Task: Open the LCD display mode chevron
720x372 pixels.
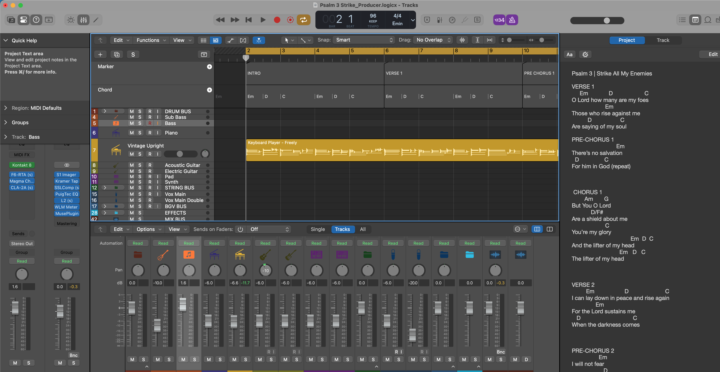Action: (x=413, y=20)
